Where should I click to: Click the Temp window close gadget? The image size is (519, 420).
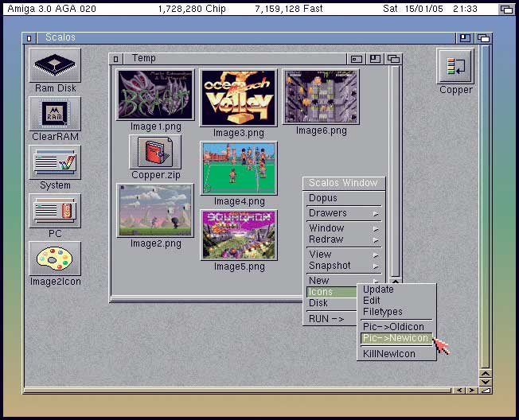point(115,59)
